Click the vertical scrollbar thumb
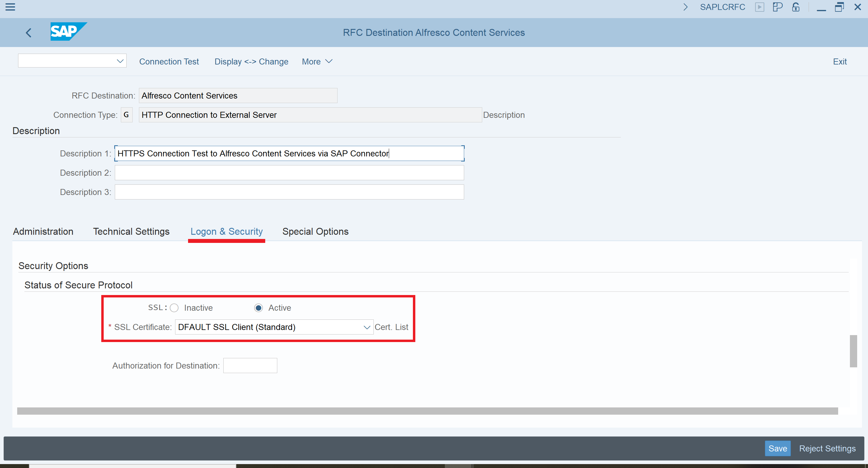This screenshot has height=468, width=868. point(853,351)
